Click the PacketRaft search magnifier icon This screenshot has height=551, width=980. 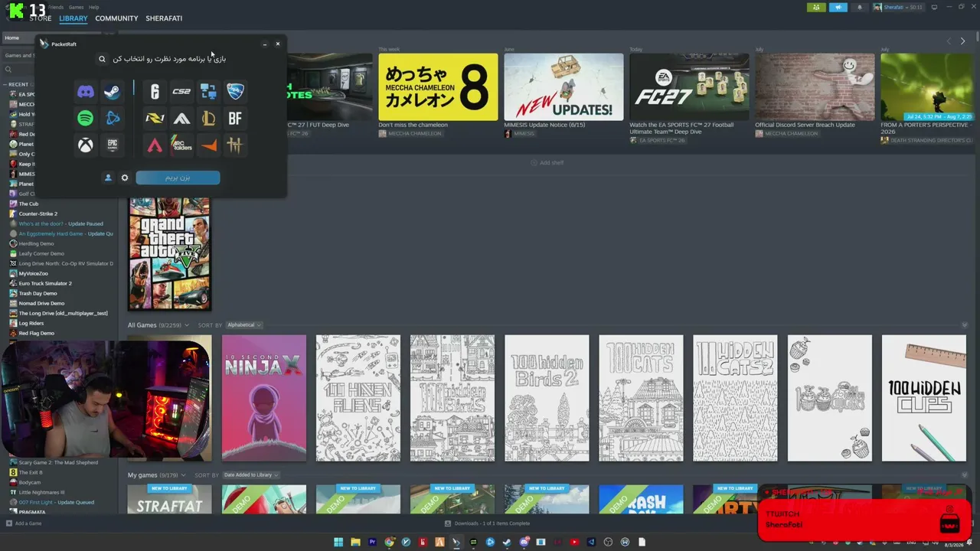coord(102,59)
